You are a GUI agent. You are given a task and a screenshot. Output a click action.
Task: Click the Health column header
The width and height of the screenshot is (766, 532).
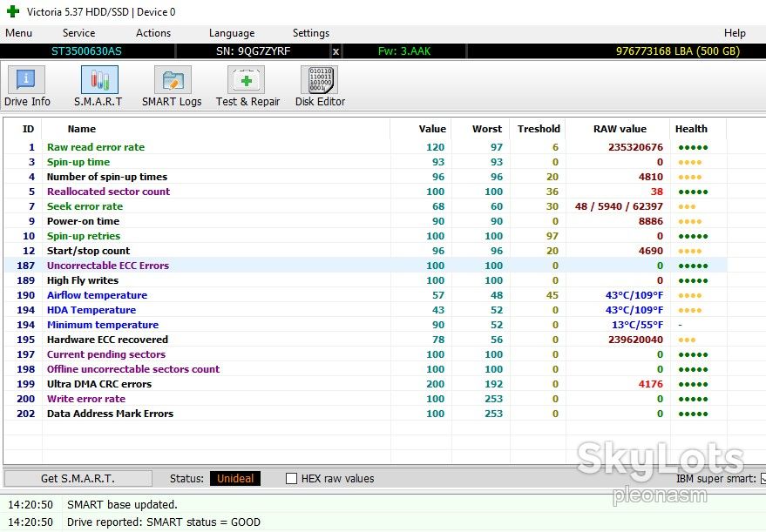point(691,129)
